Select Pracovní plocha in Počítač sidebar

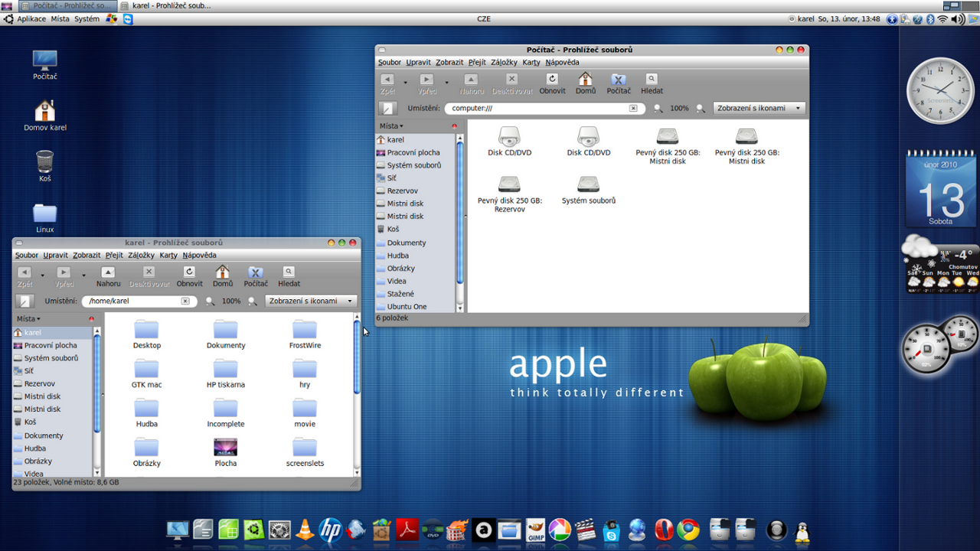(x=413, y=153)
